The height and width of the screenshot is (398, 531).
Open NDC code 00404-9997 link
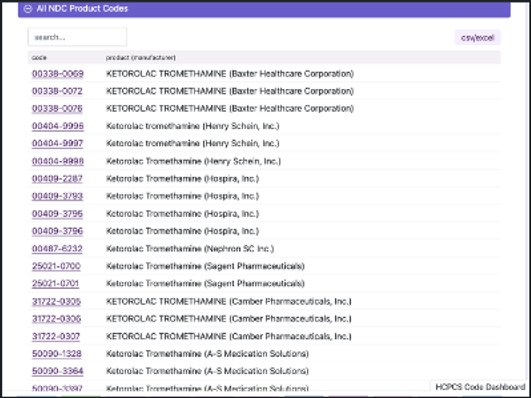pos(58,143)
